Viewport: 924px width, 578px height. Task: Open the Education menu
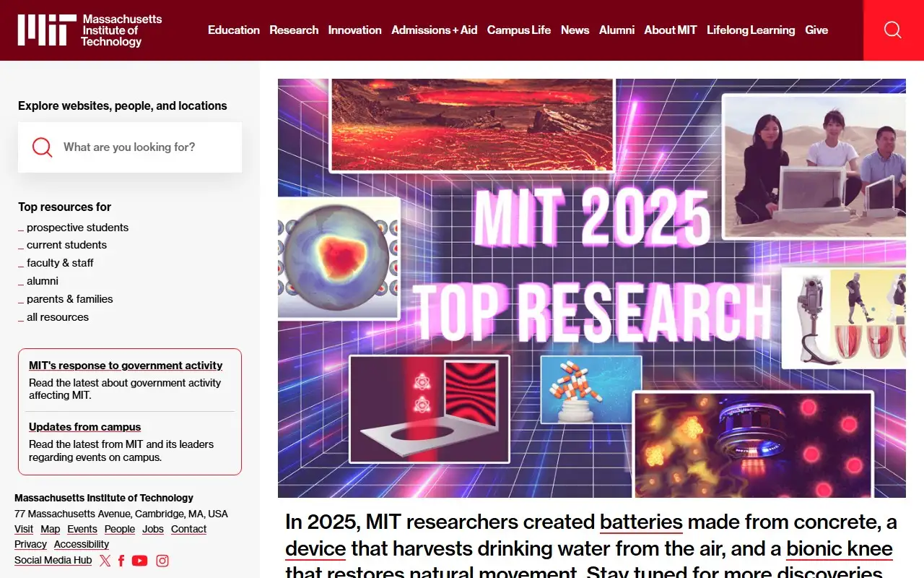(233, 30)
